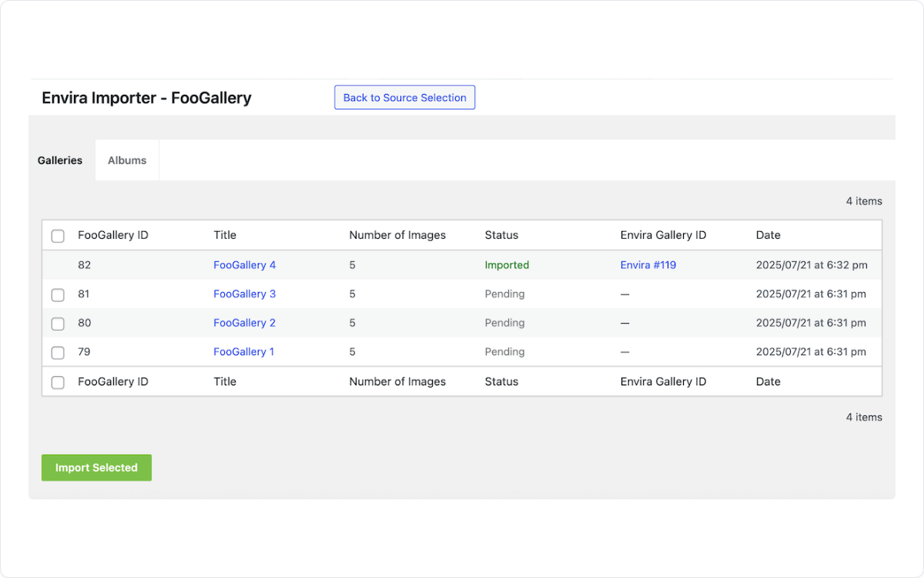Open the FooGallery 4 link
Screen dimensions: 924x578
(245, 265)
